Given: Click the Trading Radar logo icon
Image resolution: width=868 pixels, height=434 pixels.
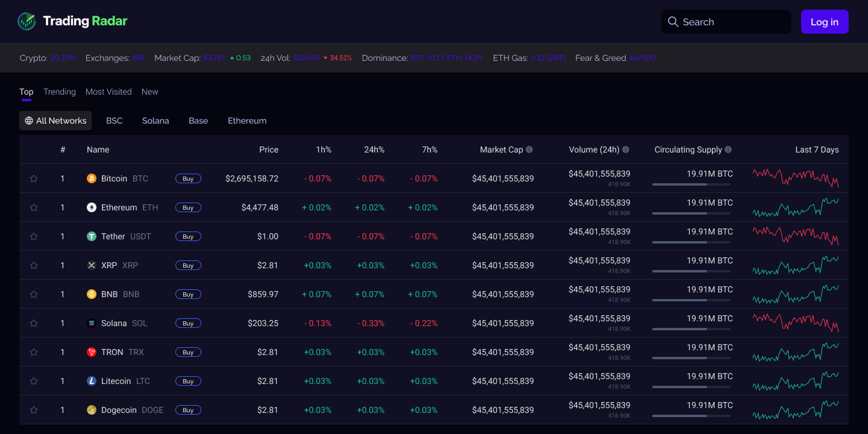Looking at the screenshot, I should (27, 22).
